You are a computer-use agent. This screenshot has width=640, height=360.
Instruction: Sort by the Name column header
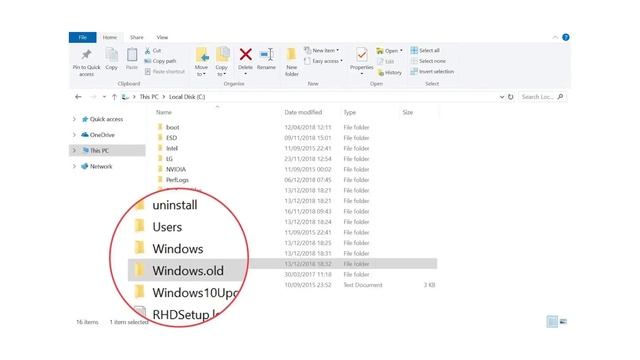pos(164,112)
